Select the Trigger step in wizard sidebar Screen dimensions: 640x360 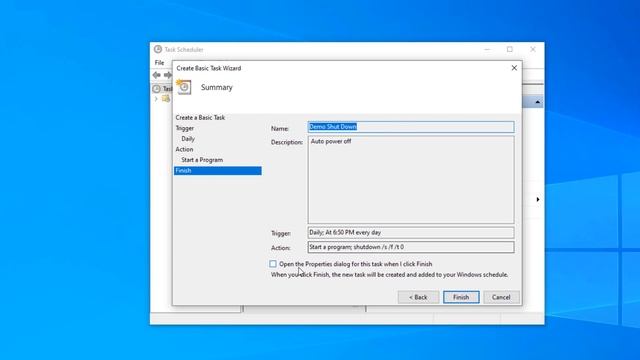(x=184, y=128)
